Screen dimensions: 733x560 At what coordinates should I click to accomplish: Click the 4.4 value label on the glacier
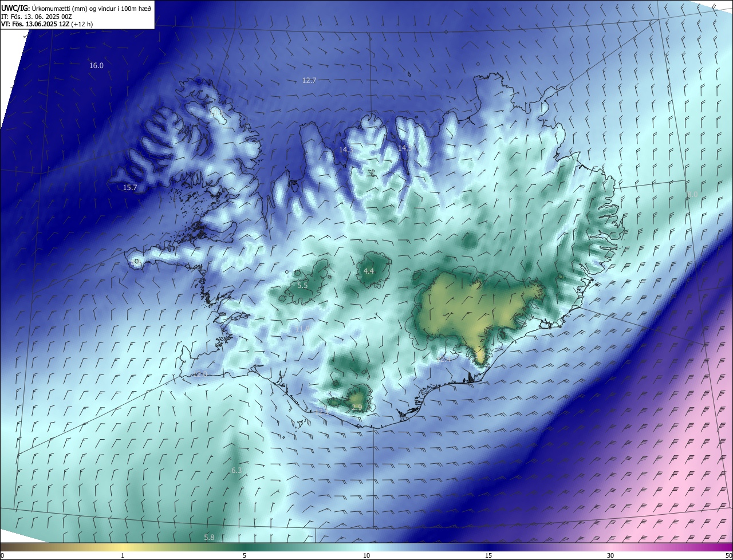[369, 271]
